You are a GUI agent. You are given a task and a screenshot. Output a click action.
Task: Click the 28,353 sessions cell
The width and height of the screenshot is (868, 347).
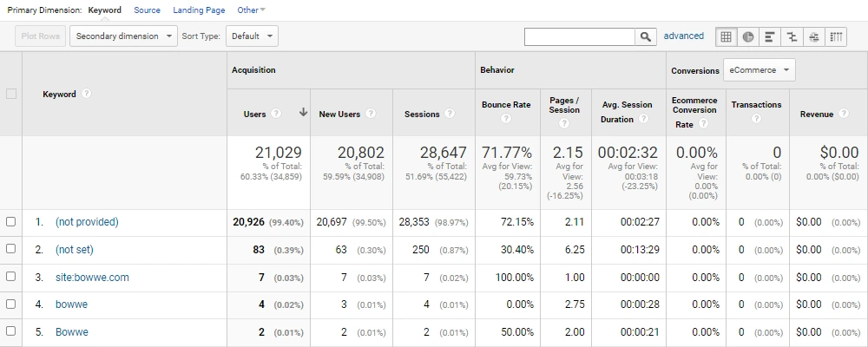click(414, 222)
